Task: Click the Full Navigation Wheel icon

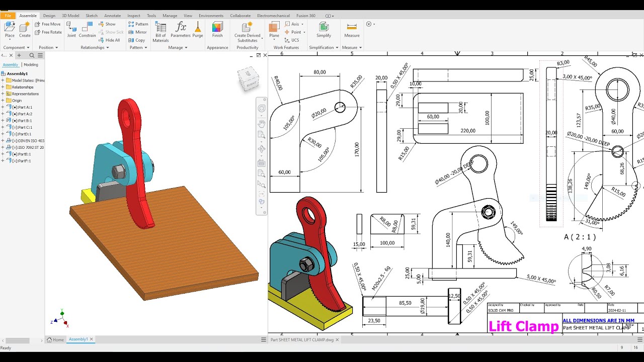Action: tap(262, 109)
